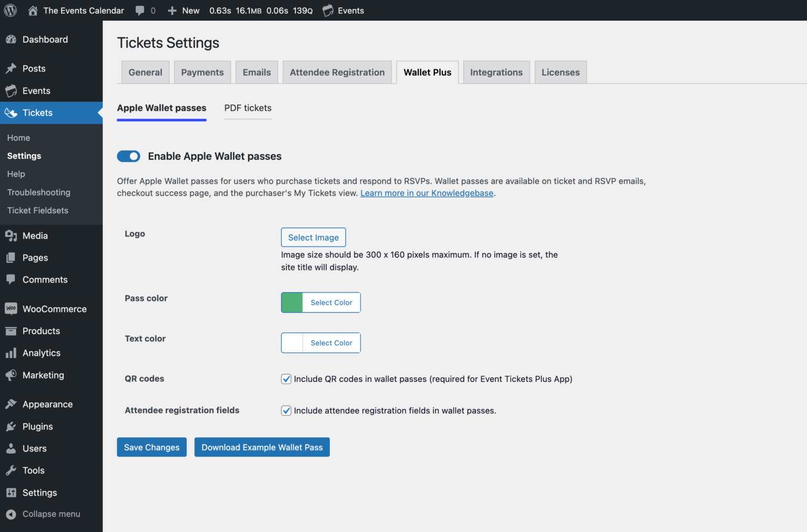Uncheck attendee registration fields checkbox

[x=286, y=410]
